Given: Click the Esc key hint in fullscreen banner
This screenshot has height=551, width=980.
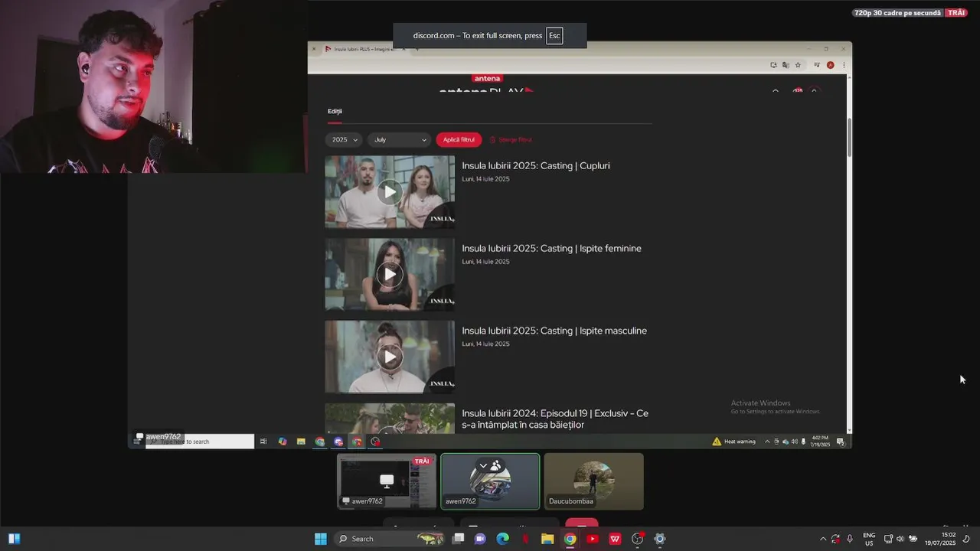Looking at the screenshot, I should [x=554, y=36].
